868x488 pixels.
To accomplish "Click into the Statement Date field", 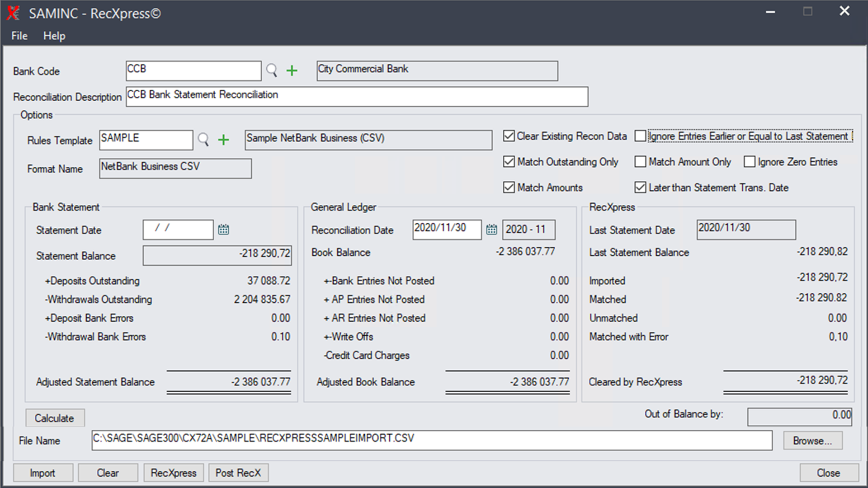I will coord(178,230).
